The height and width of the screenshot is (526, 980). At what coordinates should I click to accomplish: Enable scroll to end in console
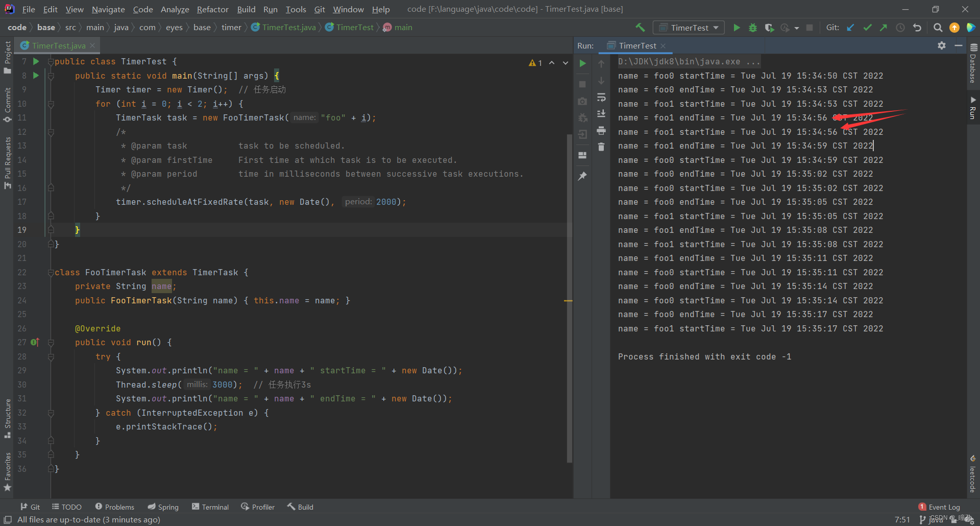pyautogui.click(x=601, y=113)
